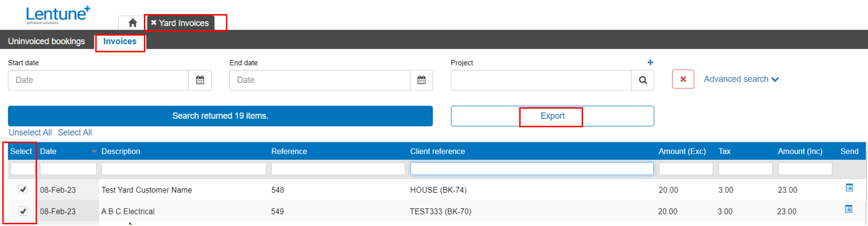Open the End date calendar picker
Viewport: 868px width, 226px height.
click(x=422, y=80)
